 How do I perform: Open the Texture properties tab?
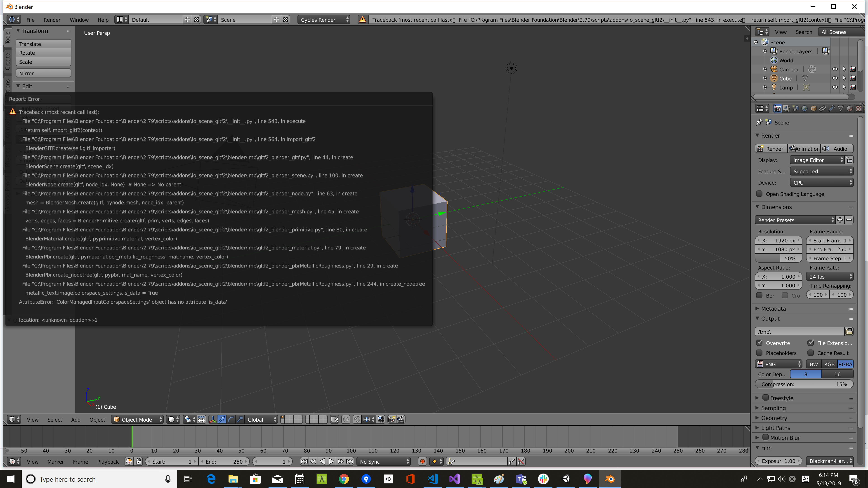[x=859, y=108]
